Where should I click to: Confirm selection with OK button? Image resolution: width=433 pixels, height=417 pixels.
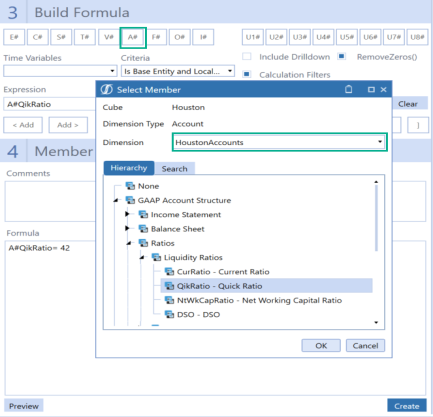tap(321, 346)
